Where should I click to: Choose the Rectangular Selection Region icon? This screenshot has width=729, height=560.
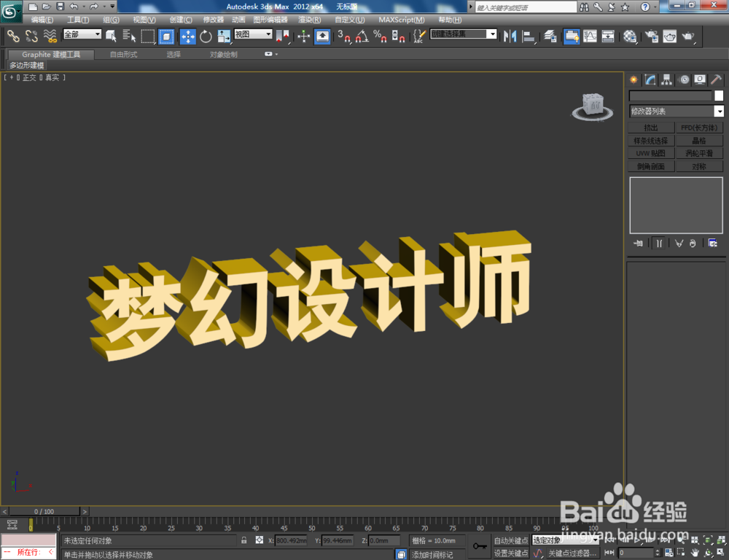click(148, 36)
